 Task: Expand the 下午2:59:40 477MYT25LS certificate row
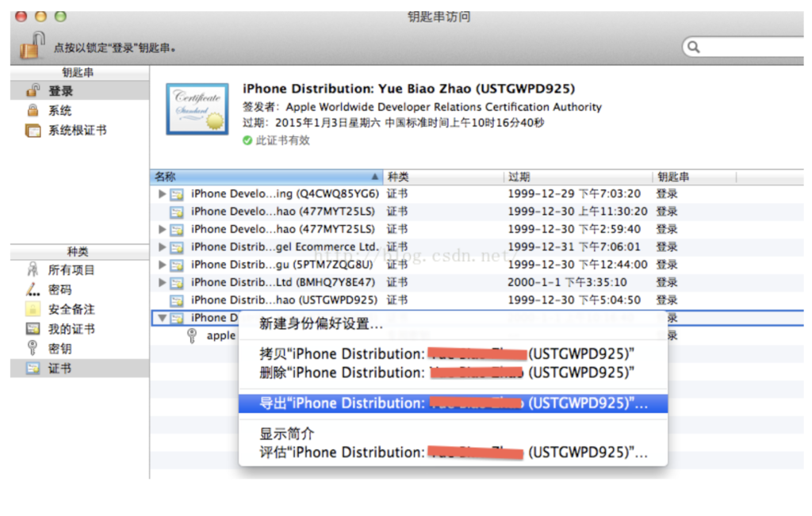point(162,229)
